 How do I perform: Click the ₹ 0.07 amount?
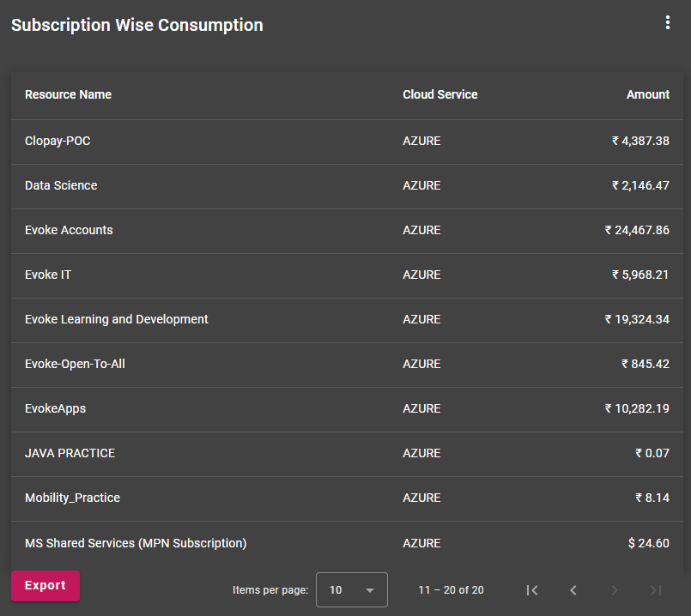652,453
